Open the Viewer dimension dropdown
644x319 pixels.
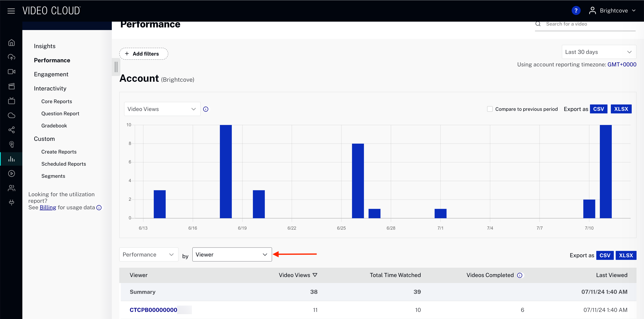coord(232,254)
